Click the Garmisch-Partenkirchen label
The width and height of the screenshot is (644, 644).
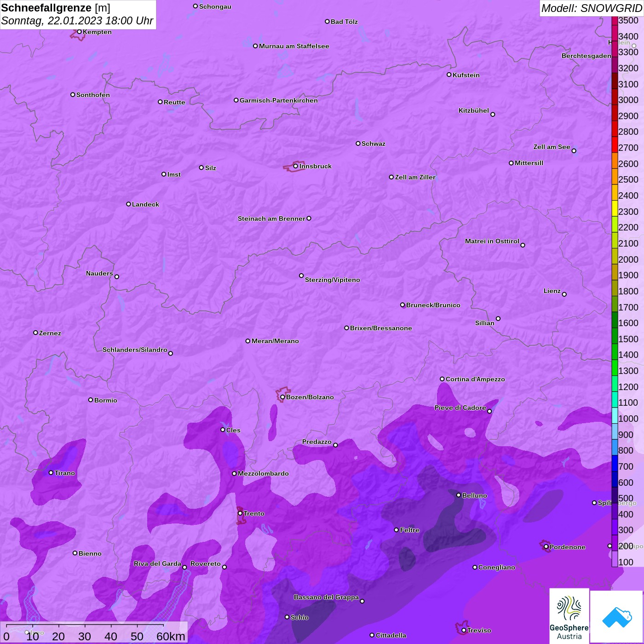(x=279, y=100)
